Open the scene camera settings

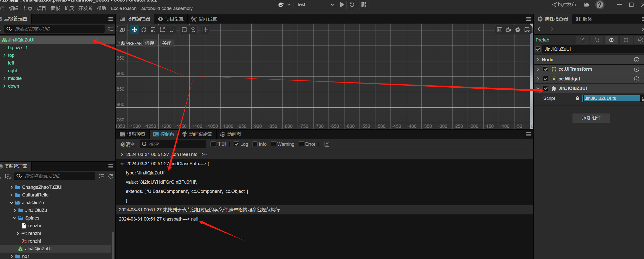coord(509,30)
